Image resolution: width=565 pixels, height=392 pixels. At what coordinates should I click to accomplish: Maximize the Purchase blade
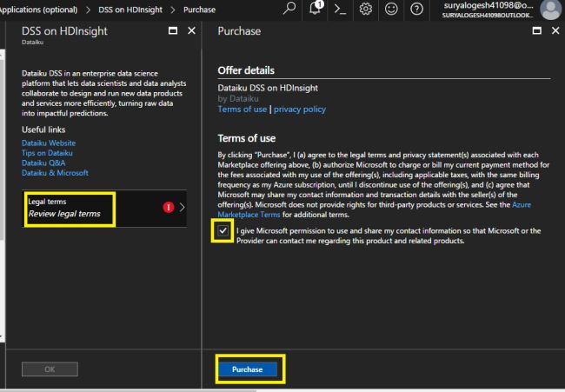[537, 31]
